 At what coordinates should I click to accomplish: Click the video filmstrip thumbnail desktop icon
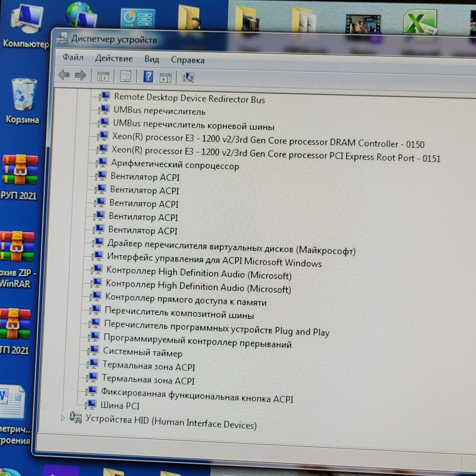[x=363, y=24]
